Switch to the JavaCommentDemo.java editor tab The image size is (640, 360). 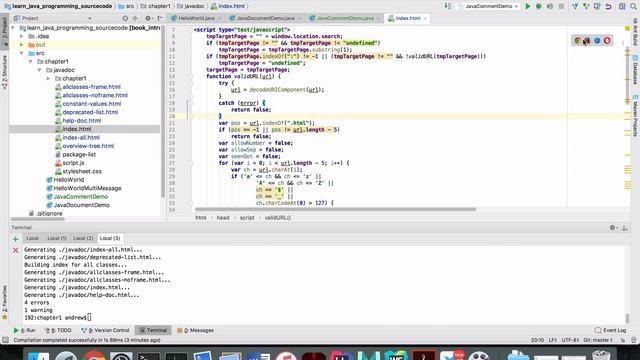pos(345,18)
